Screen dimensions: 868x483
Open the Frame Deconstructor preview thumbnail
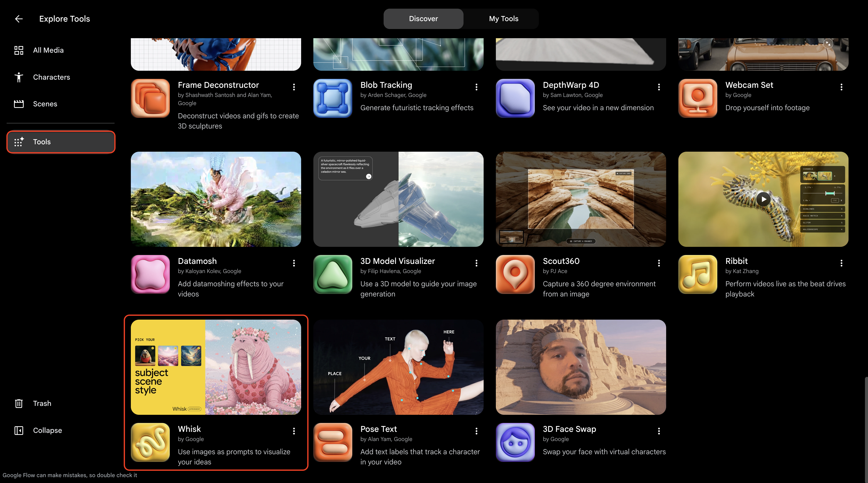click(x=216, y=54)
